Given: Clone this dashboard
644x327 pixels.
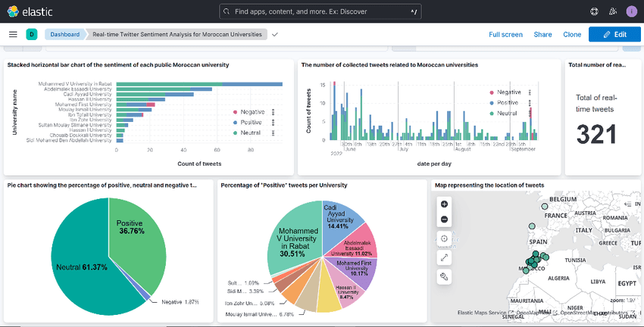Looking at the screenshot, I should pos(572,35).
